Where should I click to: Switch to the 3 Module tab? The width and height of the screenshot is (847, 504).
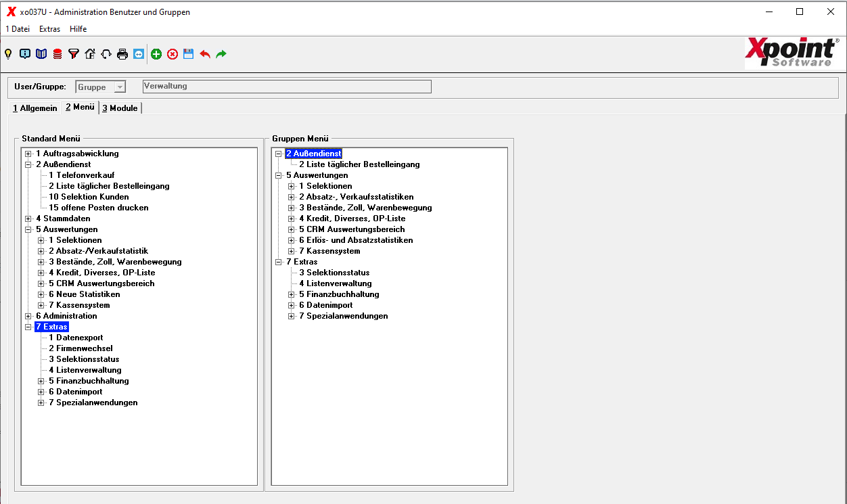[x=120, y=108]
